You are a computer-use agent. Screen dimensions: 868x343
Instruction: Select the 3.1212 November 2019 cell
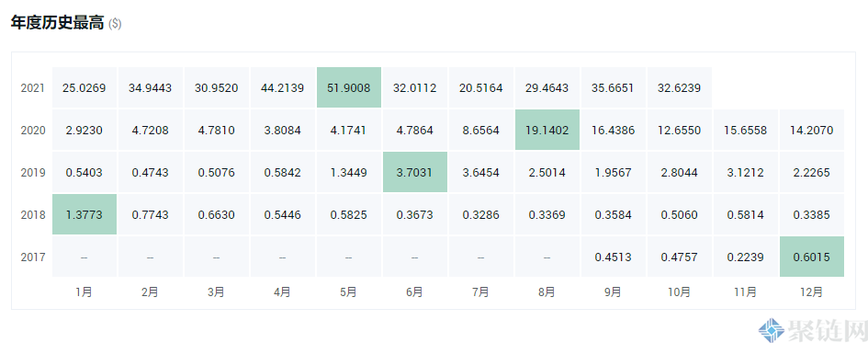(745, 172)
